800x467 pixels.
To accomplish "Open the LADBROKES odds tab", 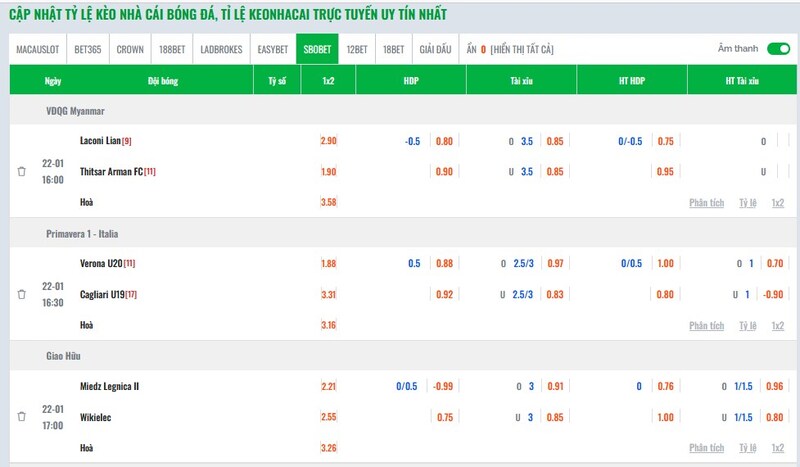I will point(221,49).
